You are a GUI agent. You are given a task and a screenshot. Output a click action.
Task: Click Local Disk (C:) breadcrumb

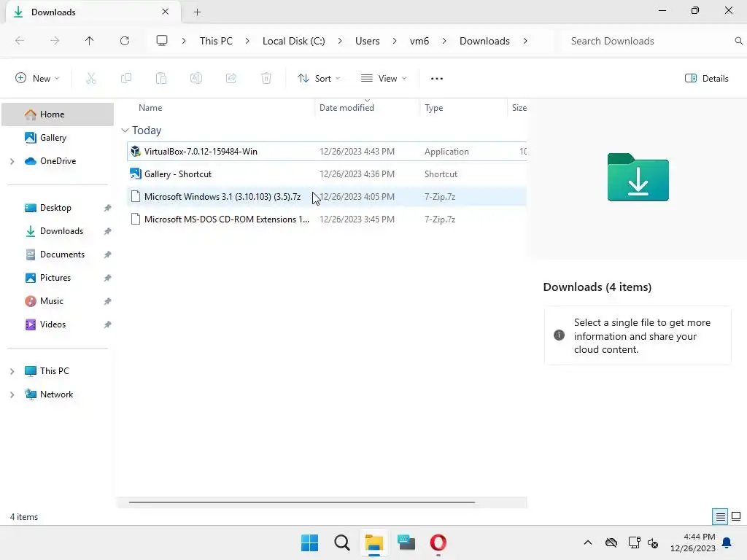[x=293, y=41]
